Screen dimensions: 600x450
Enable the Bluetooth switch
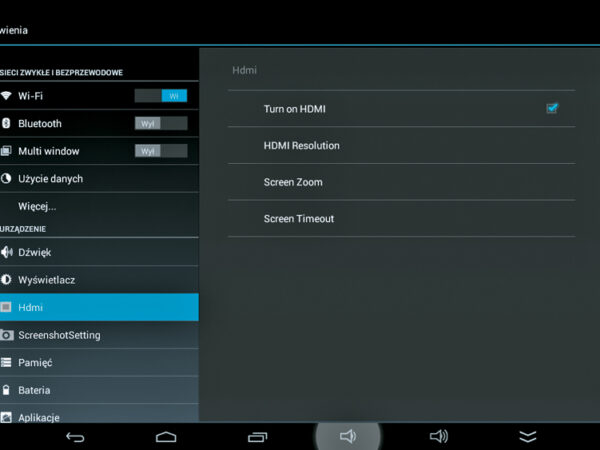point(161,123)
